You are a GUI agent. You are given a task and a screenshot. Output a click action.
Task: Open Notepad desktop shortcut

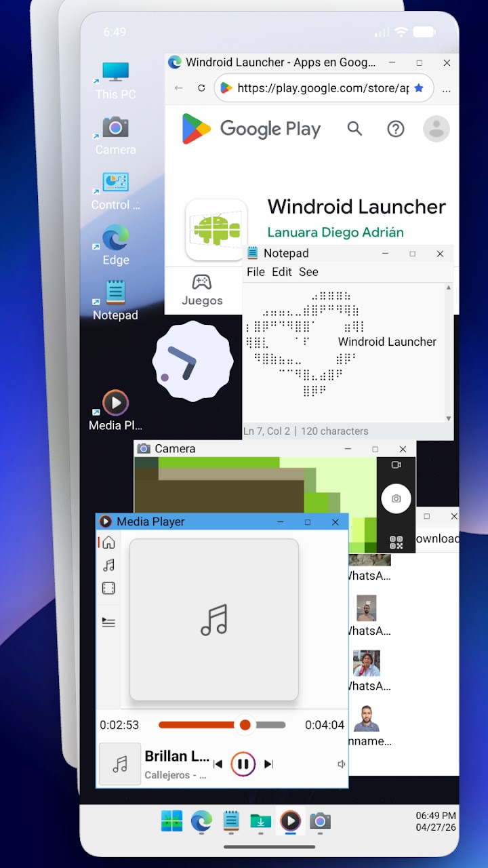[115, 301]
